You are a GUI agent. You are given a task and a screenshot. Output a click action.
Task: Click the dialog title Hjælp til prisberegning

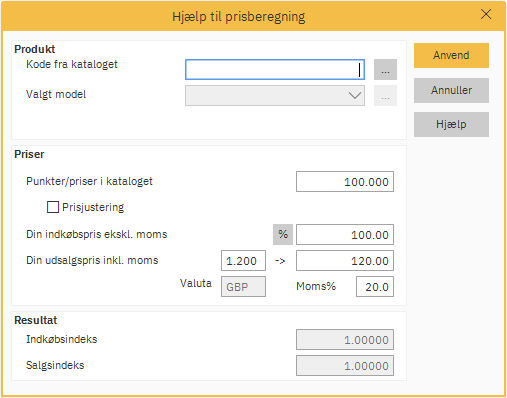239,17
